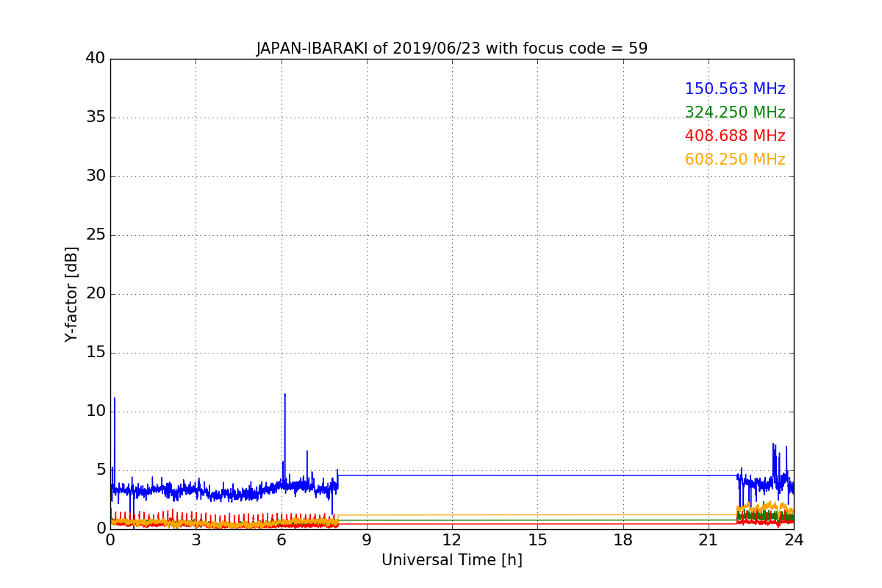Click the y-axis tick label 40
The height and width of the screenshot is (588, 882).
pos(96,58)
